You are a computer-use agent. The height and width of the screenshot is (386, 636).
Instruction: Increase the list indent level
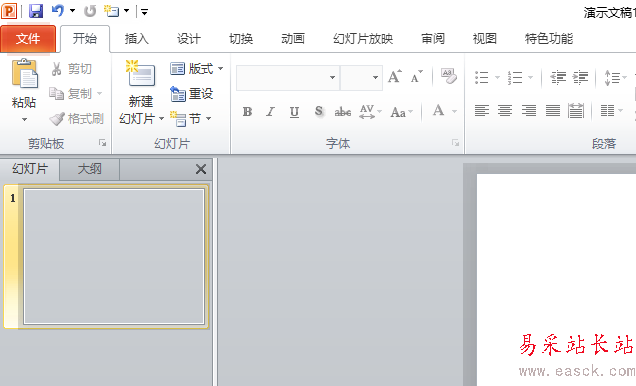point(580,77)
